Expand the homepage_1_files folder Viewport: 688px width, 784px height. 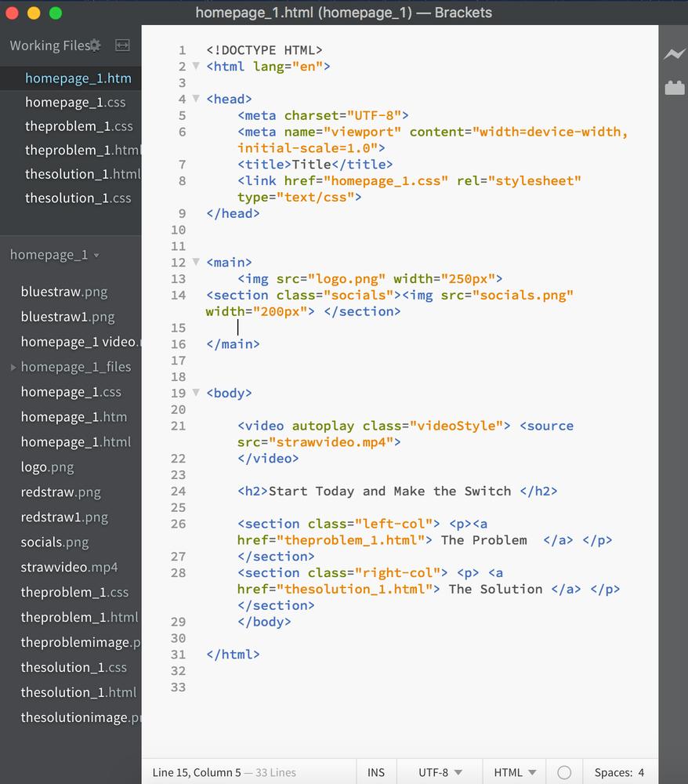[13, 367]
